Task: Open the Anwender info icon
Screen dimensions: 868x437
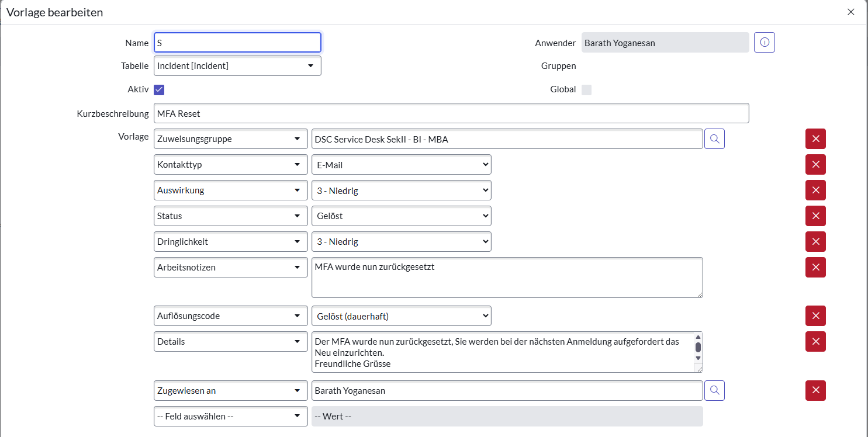Action: click(764, 42)
